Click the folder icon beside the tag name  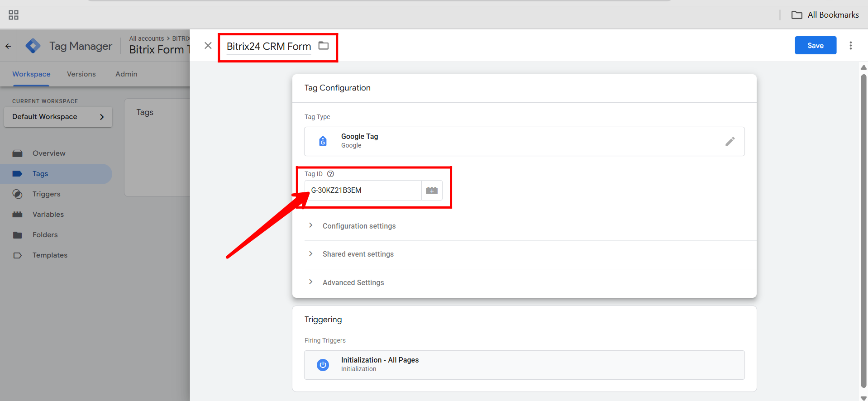point(324,46)
